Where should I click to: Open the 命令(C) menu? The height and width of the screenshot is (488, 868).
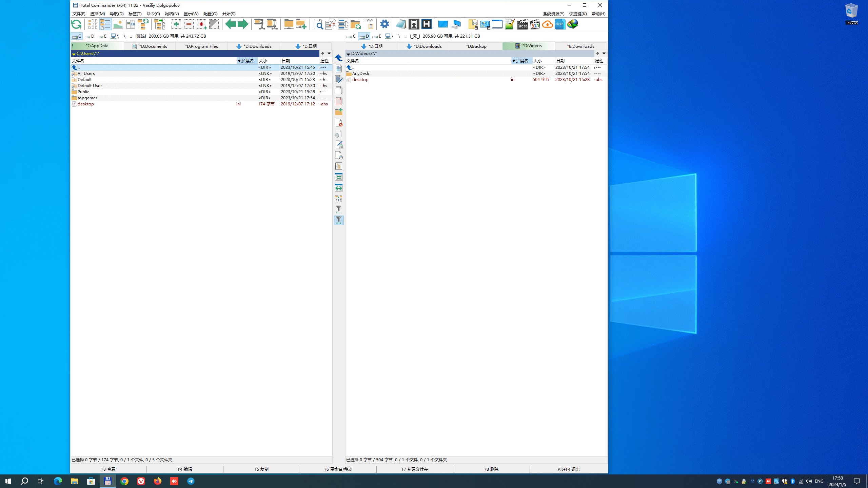(153, 14)
